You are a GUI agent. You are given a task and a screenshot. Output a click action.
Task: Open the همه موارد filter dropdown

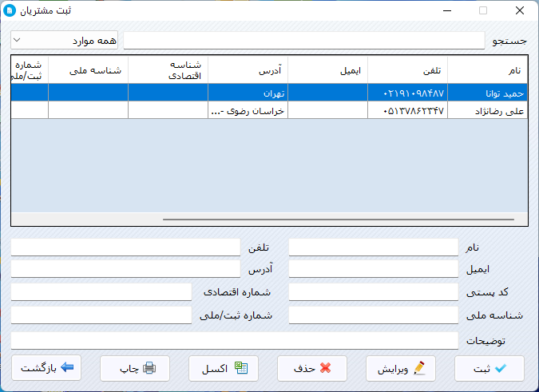tap(65, 41)
